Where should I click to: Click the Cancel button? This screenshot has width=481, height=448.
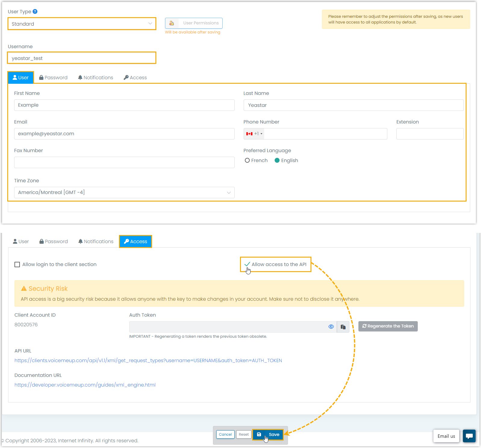point(225,434)
